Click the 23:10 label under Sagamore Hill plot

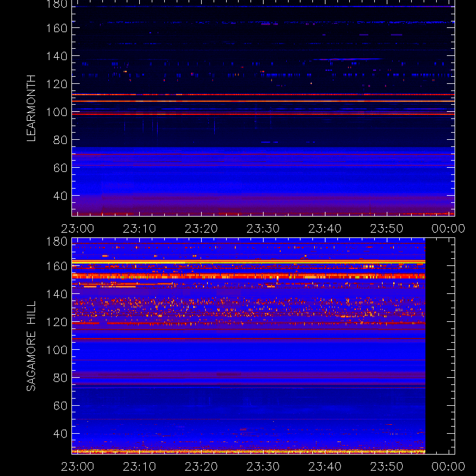click(x=139, y=466)
